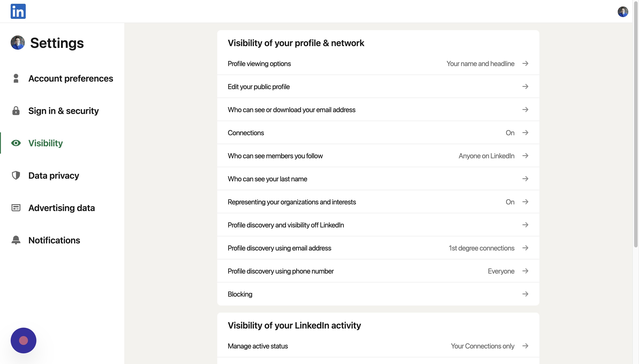Click the Notifications bell icon

(16, 240)
